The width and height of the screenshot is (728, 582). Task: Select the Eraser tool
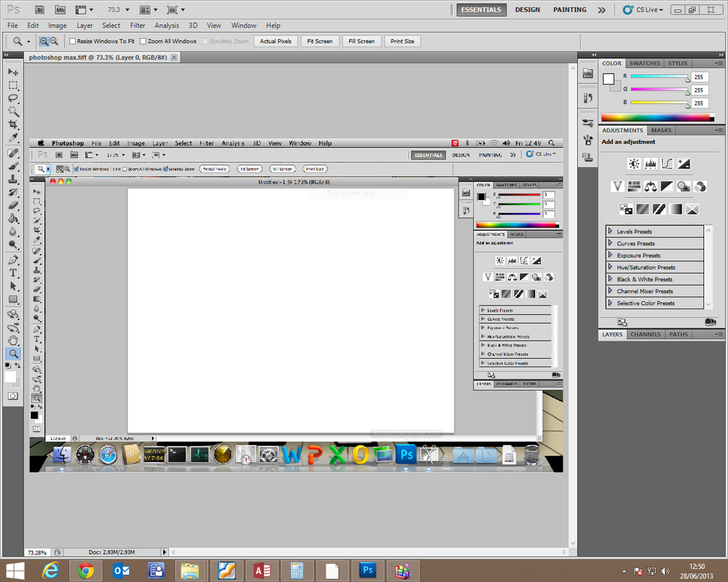[x=13, y=205]
